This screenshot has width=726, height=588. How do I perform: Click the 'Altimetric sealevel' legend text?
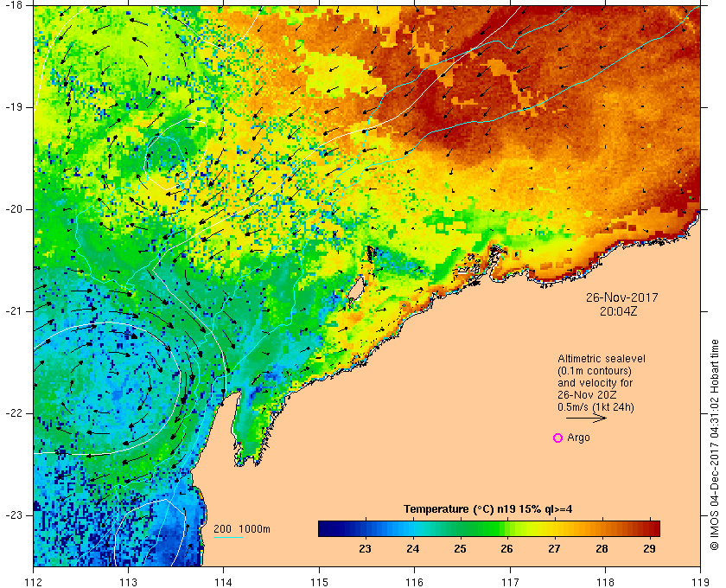click(x=602, y=359)
